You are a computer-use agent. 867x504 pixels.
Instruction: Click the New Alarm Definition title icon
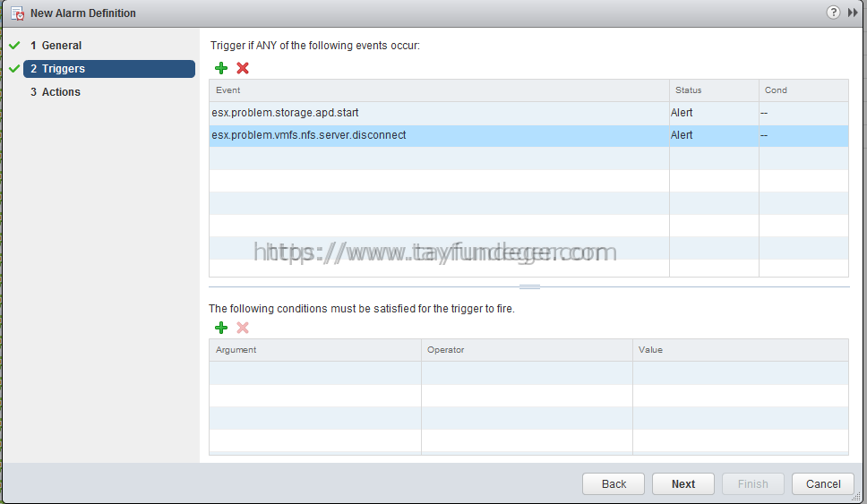[x=17, y=13]
